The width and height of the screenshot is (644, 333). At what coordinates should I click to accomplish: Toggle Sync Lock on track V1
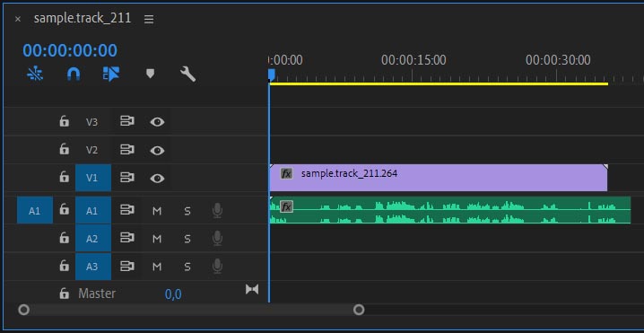127,178
